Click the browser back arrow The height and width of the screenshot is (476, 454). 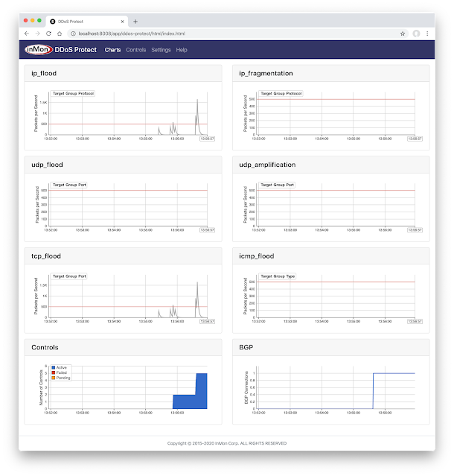point(27,34)
